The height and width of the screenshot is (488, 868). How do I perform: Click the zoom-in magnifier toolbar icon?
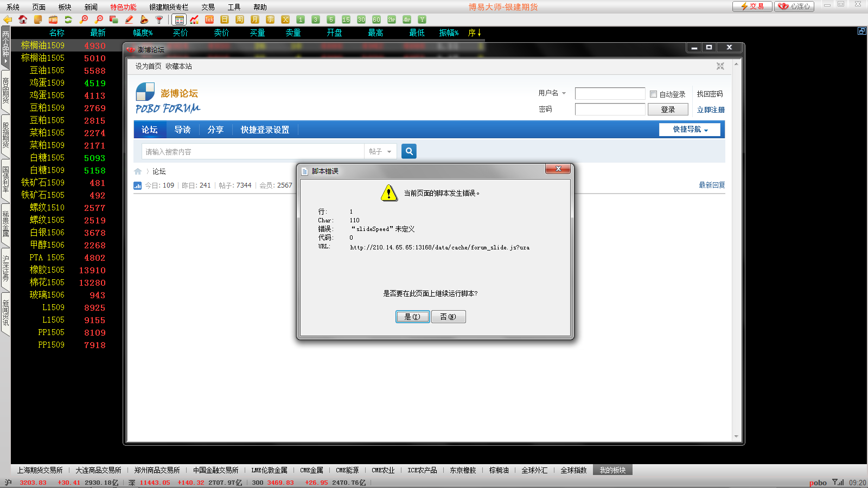tap(84, 20)
